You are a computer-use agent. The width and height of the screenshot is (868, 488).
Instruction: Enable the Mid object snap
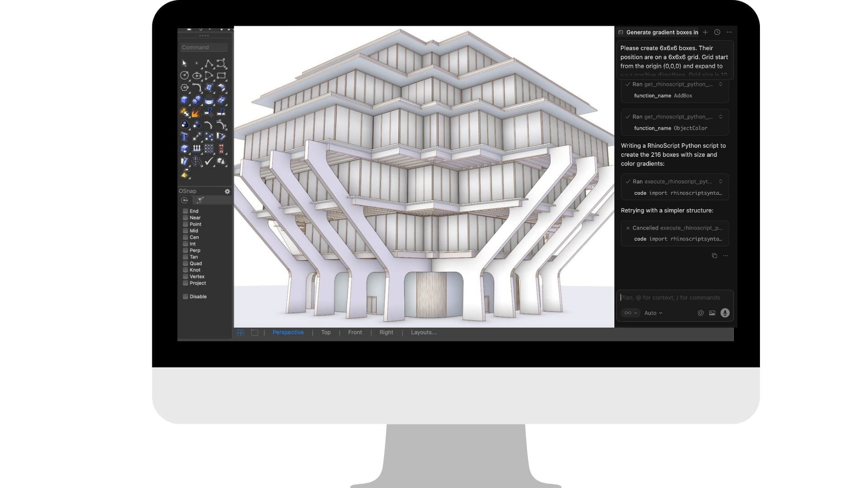pyautogui.click(x=185, y=230)
